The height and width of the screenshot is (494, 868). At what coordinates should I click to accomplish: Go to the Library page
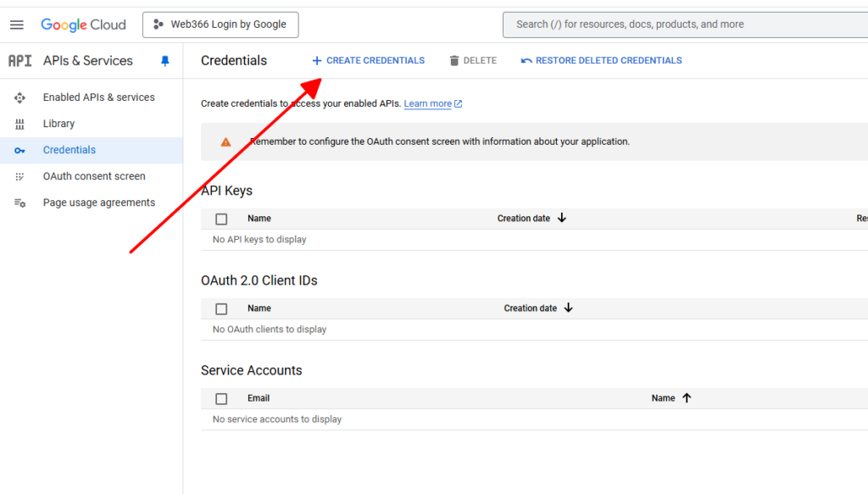tap(58, 124)
